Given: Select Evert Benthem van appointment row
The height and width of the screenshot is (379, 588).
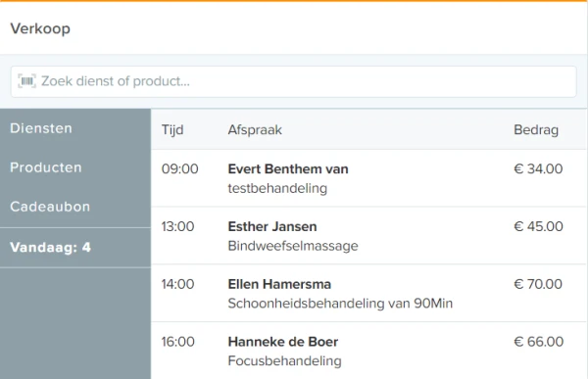Looking at the screenshot, I should [x=368, y=178].
